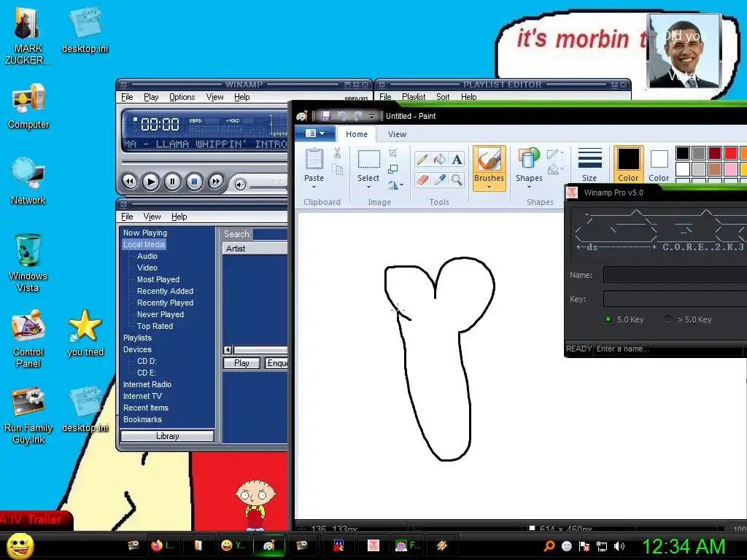The image size is (747, 560).
Task: Open the Paint application menu dropdown
Action: click(315, 133)
